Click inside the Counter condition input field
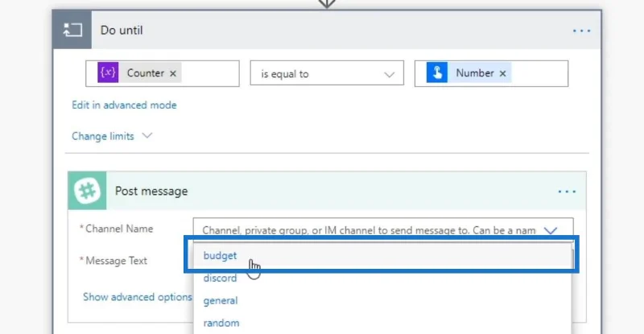Screen dimensions: 644x334 click(x=163, y=73)
